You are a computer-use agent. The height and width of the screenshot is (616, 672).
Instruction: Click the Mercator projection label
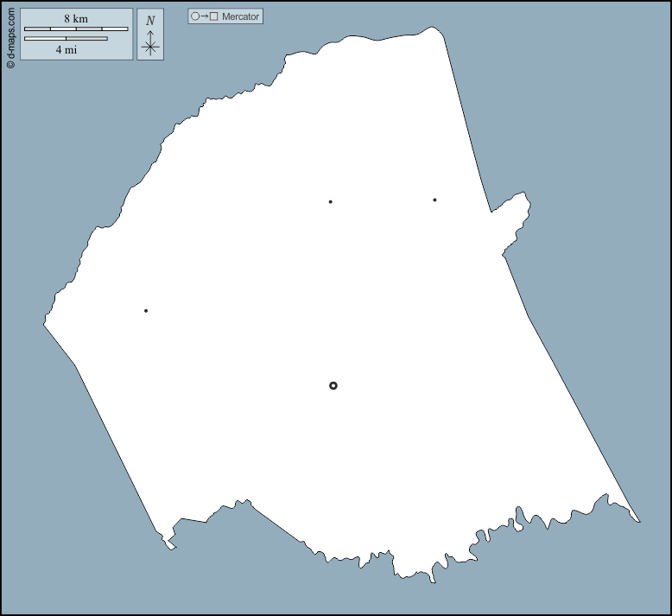coord(240,16)
